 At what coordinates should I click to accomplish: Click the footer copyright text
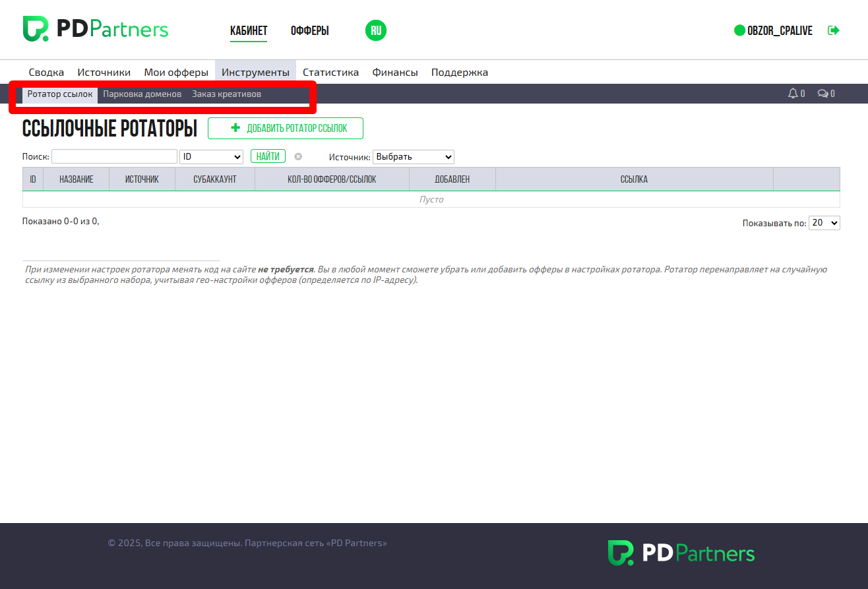tap(247, 543)
